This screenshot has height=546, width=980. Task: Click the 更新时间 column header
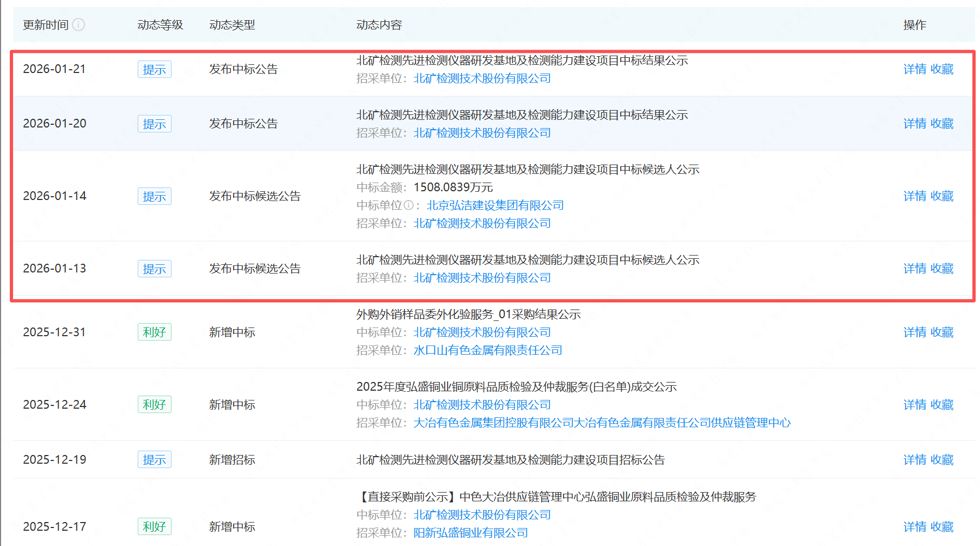(x=46, y=25)
